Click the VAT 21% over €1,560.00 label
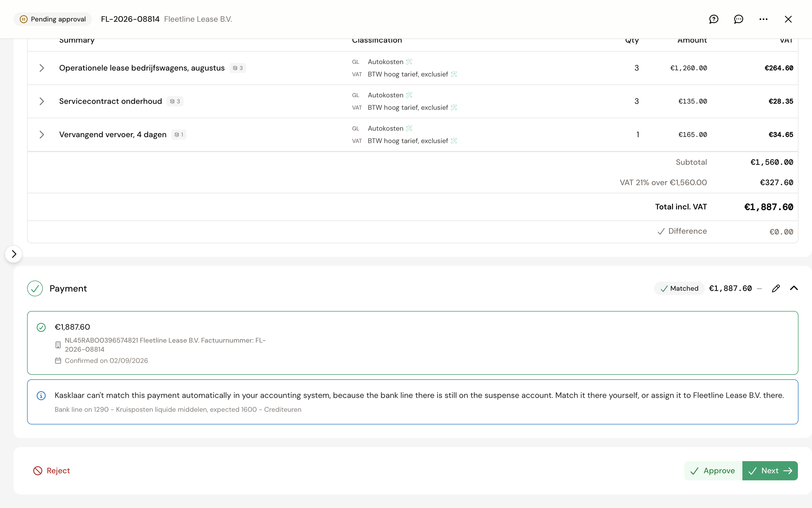 pyautogui.click(x=663, y=182)
